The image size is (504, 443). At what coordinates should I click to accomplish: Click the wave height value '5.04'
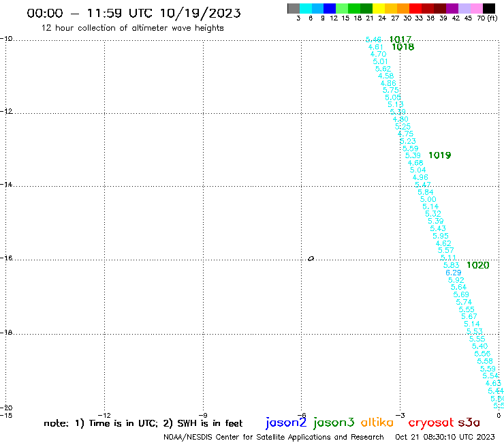(418, 170)
